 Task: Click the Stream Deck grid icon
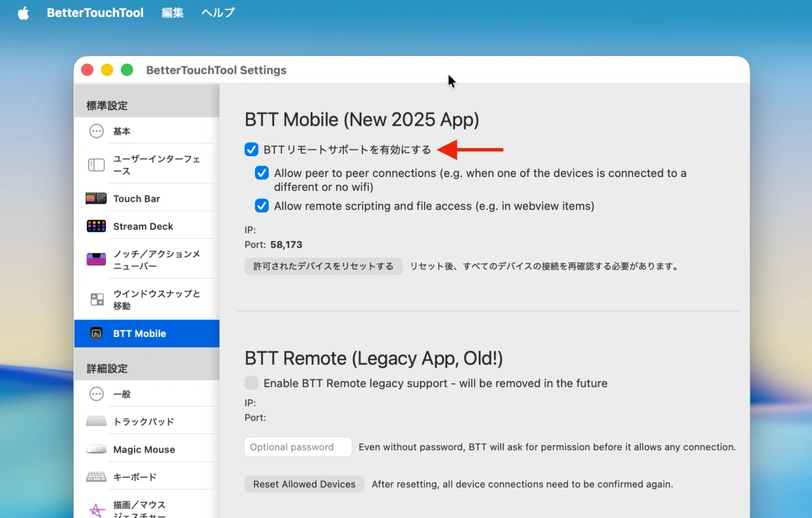(x=96, y=226)
